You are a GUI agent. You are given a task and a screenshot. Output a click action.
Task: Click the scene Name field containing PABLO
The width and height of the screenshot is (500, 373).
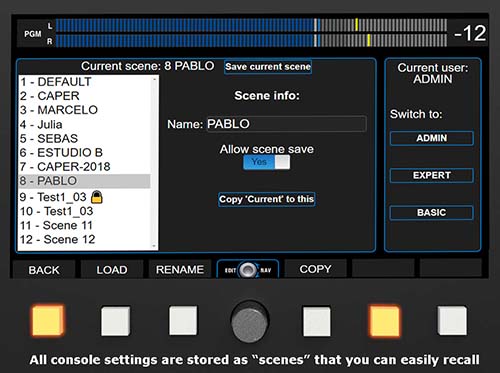(287, 124)
